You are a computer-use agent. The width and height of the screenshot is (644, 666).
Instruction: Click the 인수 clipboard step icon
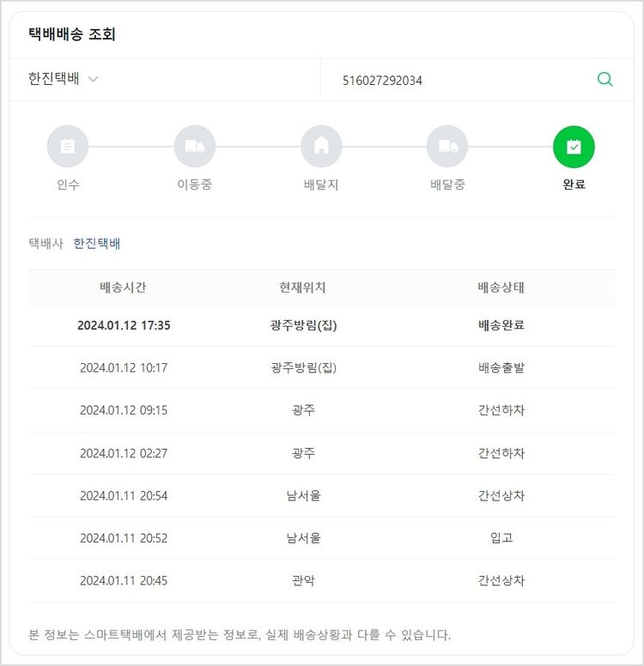(x=68, y=147)
